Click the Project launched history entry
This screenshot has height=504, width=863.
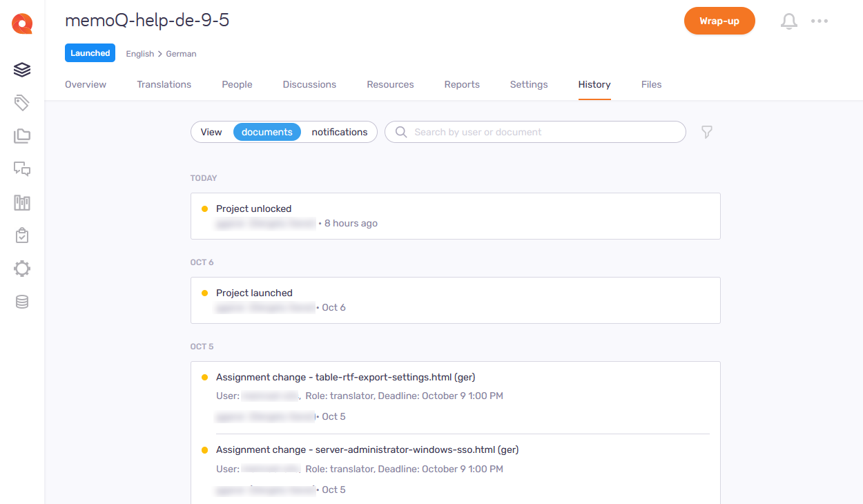tap(456, 300)
